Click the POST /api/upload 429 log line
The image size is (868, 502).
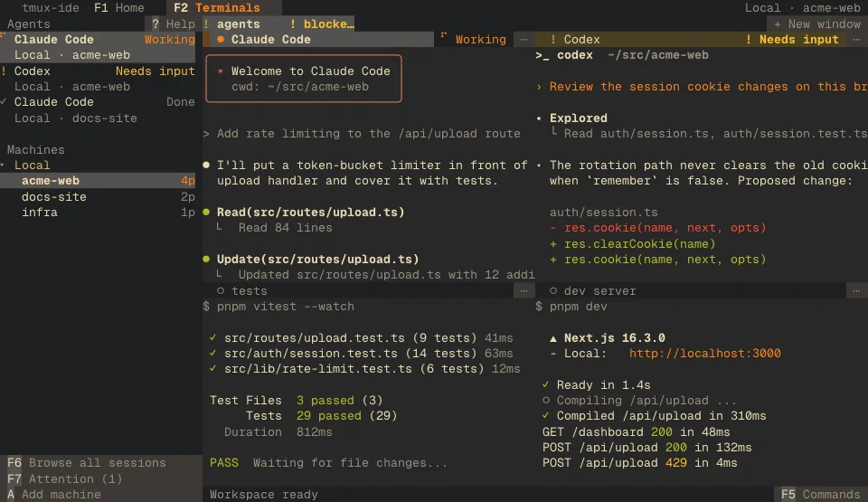[639, 463]
